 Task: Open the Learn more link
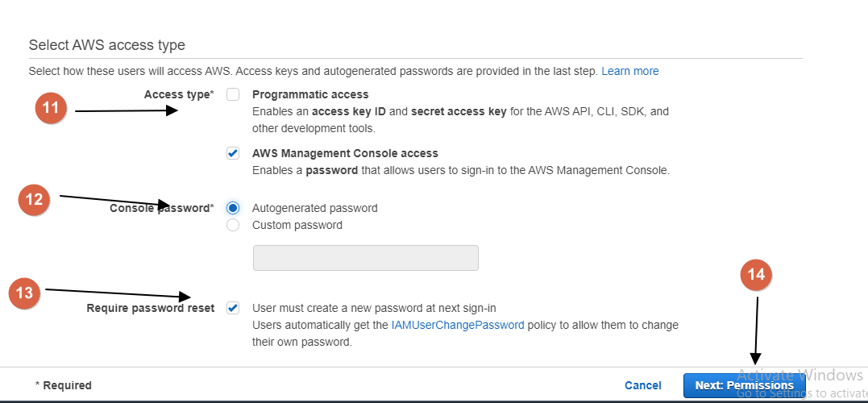(630, 71)
